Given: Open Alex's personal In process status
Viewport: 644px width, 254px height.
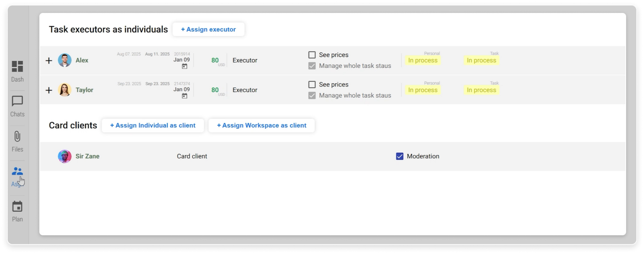Looking at the screenshot, I should point(423,61).
